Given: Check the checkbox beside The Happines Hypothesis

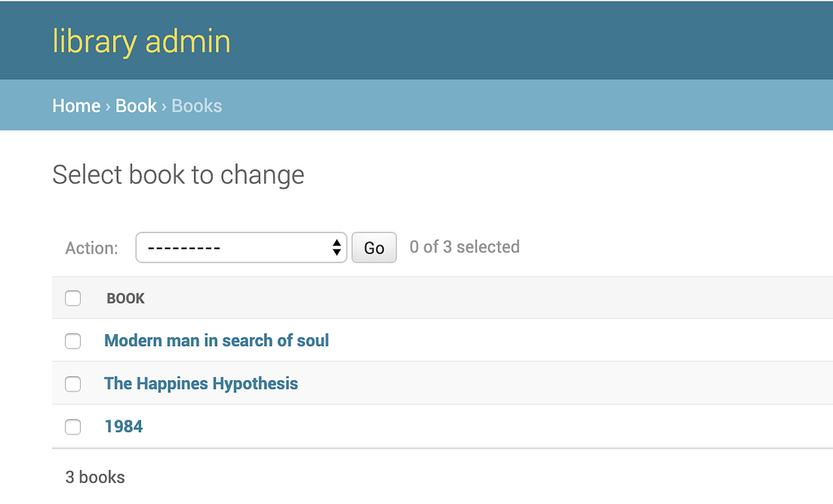Looking at the screenshot, I should pos(72,384).
